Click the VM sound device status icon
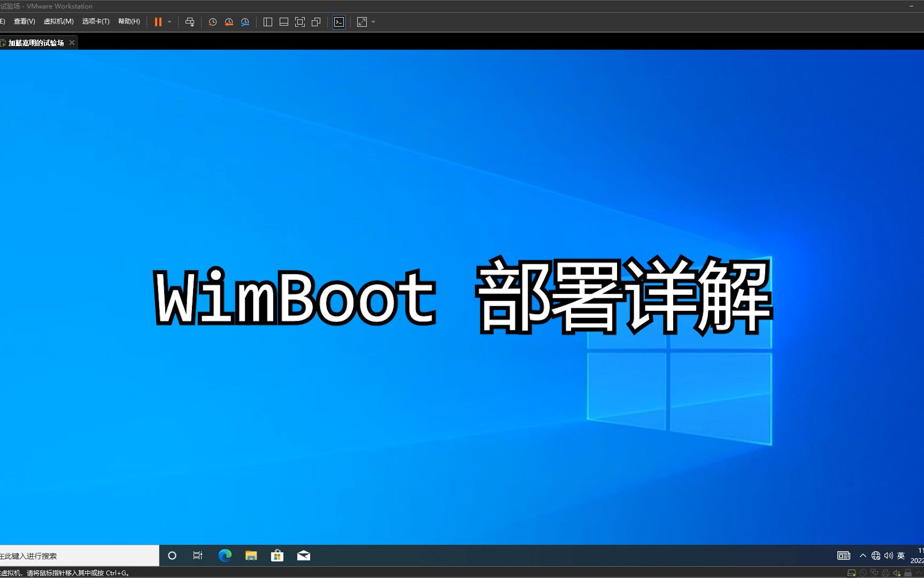 point(896,573)
